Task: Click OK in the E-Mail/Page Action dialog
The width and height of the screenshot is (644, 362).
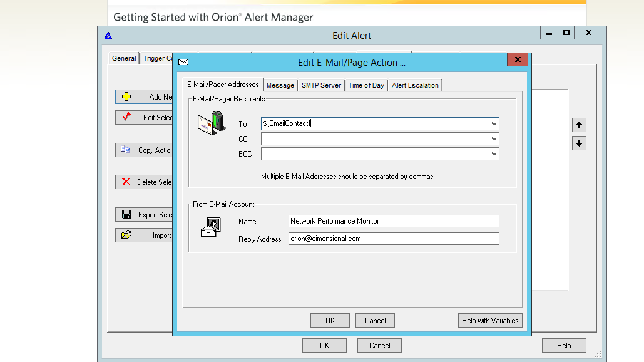Action: 330,321
